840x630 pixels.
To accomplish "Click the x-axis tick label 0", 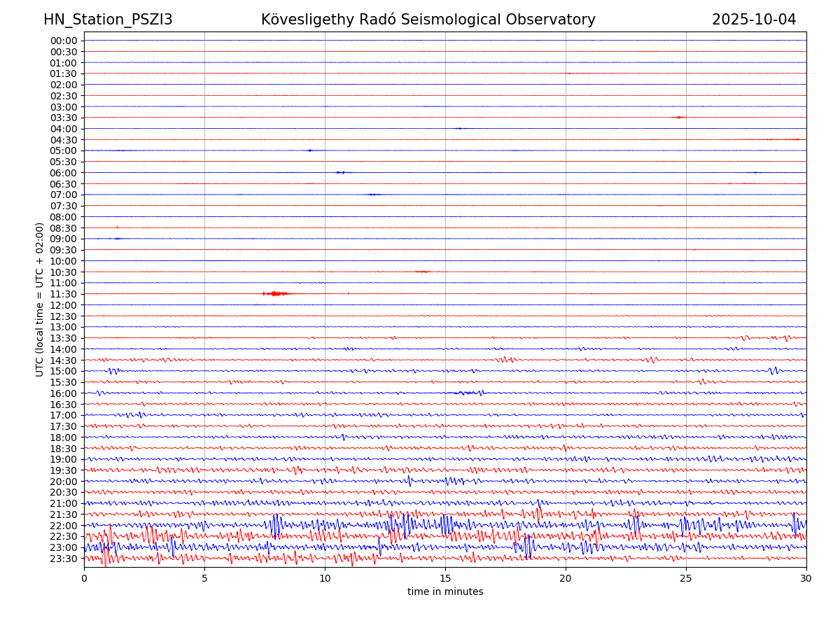I will pyautogui.click(x=84, y=579).
